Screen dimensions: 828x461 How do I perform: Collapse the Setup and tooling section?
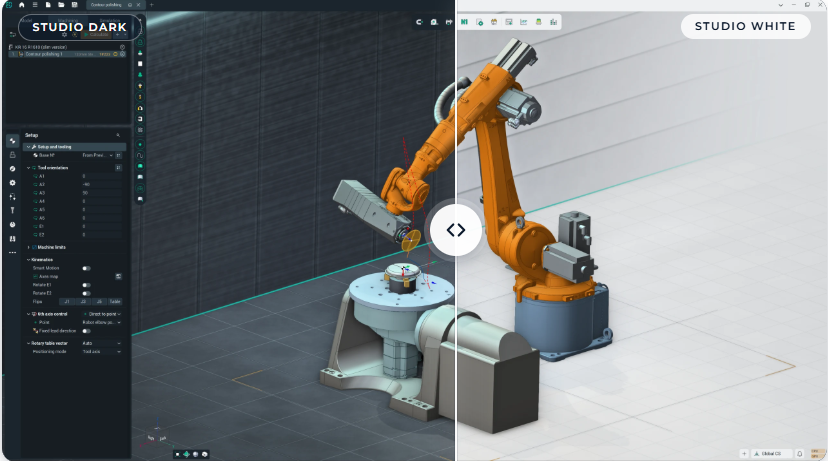pos(29,147)
